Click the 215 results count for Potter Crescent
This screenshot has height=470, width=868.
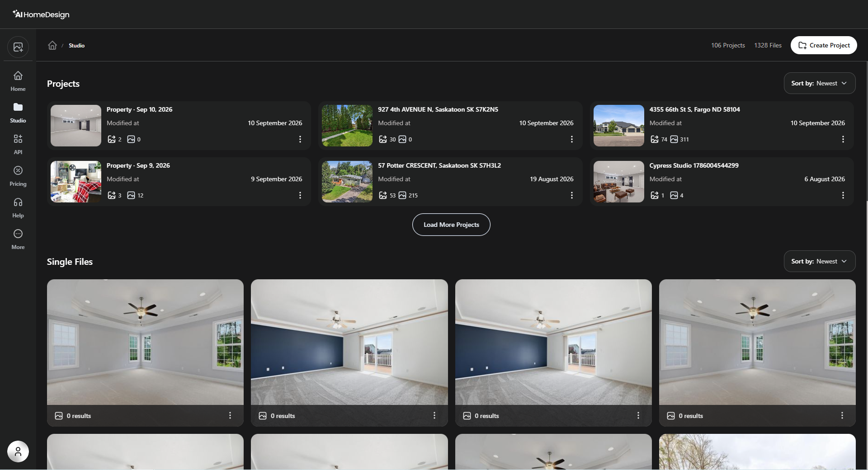coord(408,195)
